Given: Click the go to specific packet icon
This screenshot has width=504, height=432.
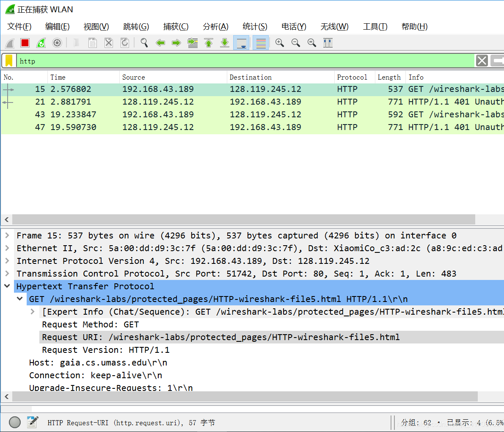Looking at the screenshot, I should point(193,43).
